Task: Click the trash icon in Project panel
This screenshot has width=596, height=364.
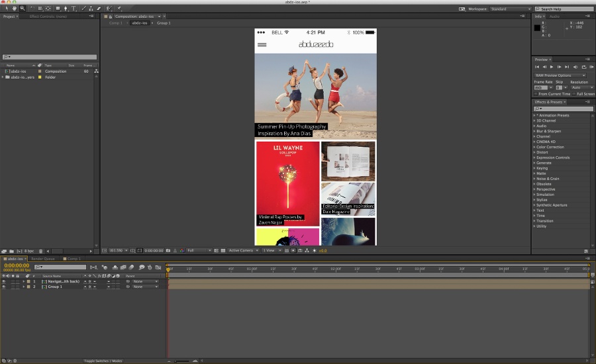Action: point(40,251)
